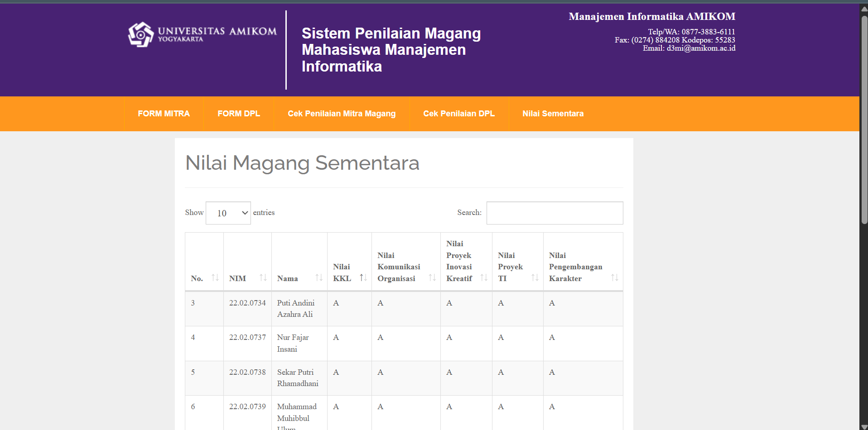Sort the table by the No. column
Viewport: 868px width, 430px height.
tap(216, 277)
